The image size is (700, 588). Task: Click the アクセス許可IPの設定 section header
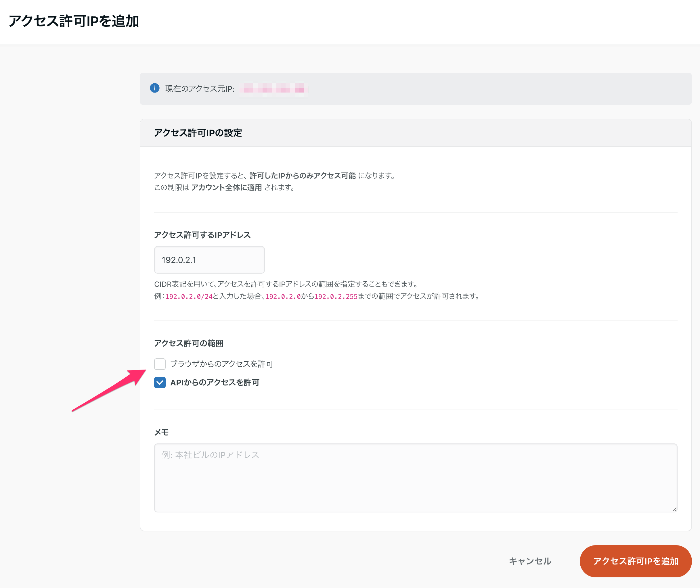point(198,133)
